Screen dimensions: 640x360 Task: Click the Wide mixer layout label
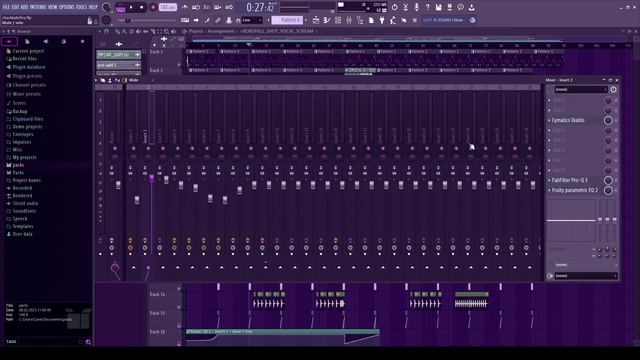(134, 80)
